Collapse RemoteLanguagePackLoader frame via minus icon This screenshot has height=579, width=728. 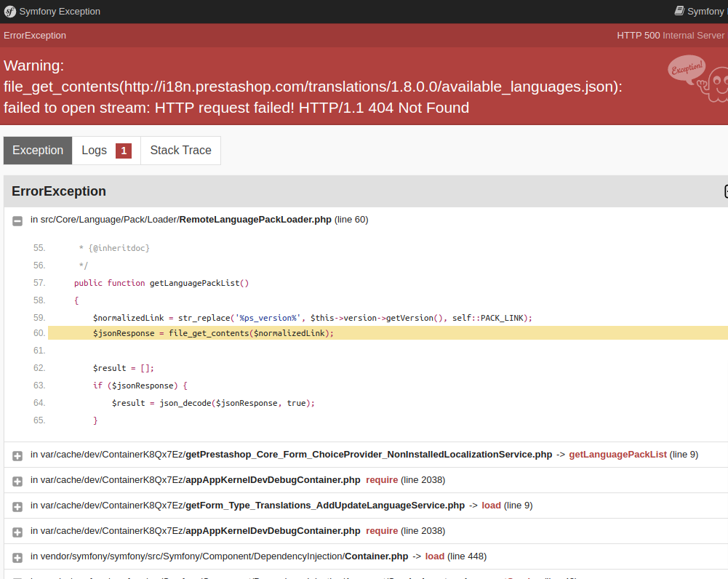pyautogui.click(x=17, y=220)
